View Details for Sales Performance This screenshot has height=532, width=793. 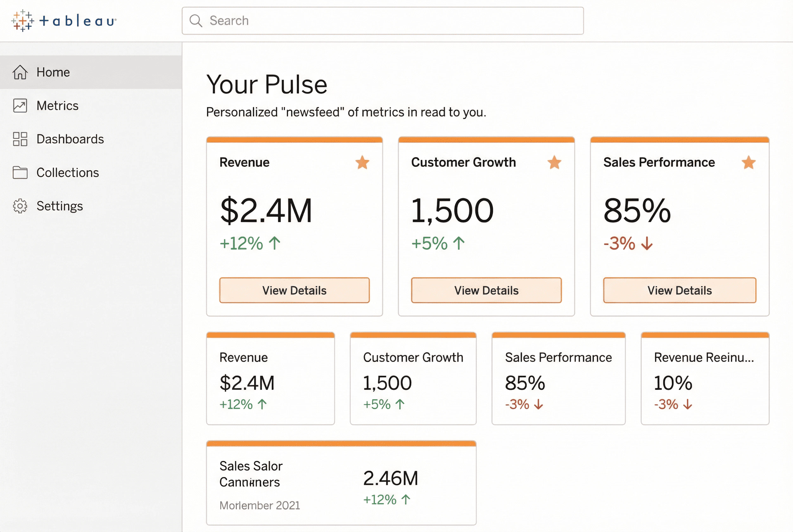coord(679,290)
